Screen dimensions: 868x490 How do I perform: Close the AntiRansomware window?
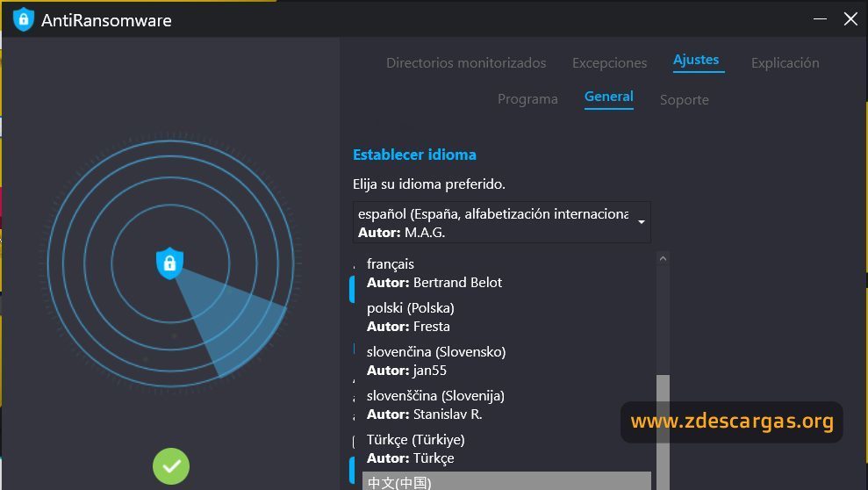(850, 18)
